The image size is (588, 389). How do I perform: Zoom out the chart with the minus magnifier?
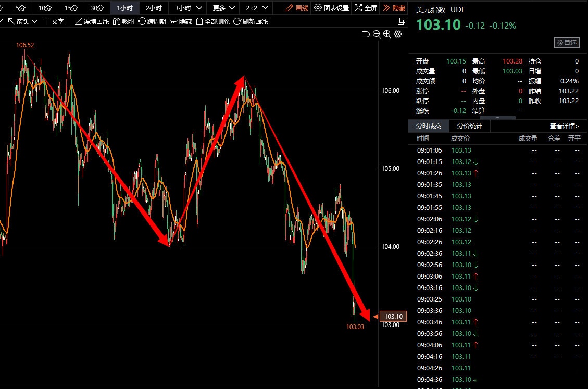coord(376,34)
